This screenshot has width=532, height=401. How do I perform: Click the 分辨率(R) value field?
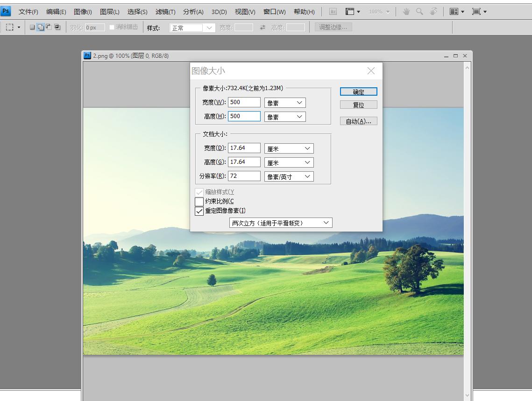244,176
